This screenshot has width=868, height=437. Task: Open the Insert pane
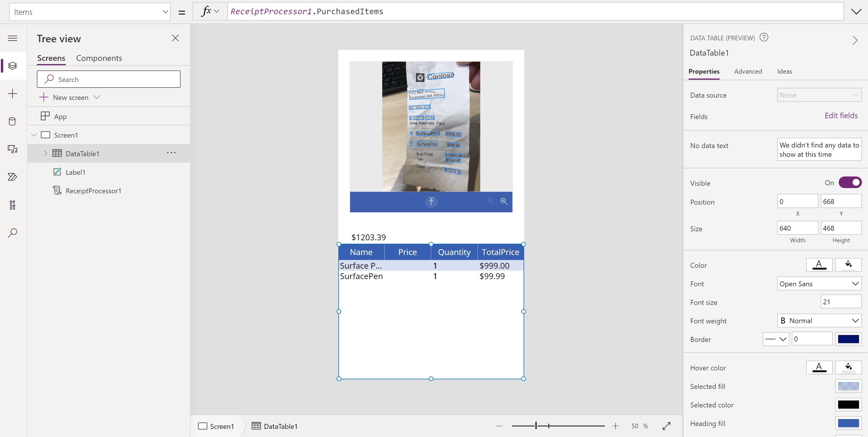coord(12,94)
